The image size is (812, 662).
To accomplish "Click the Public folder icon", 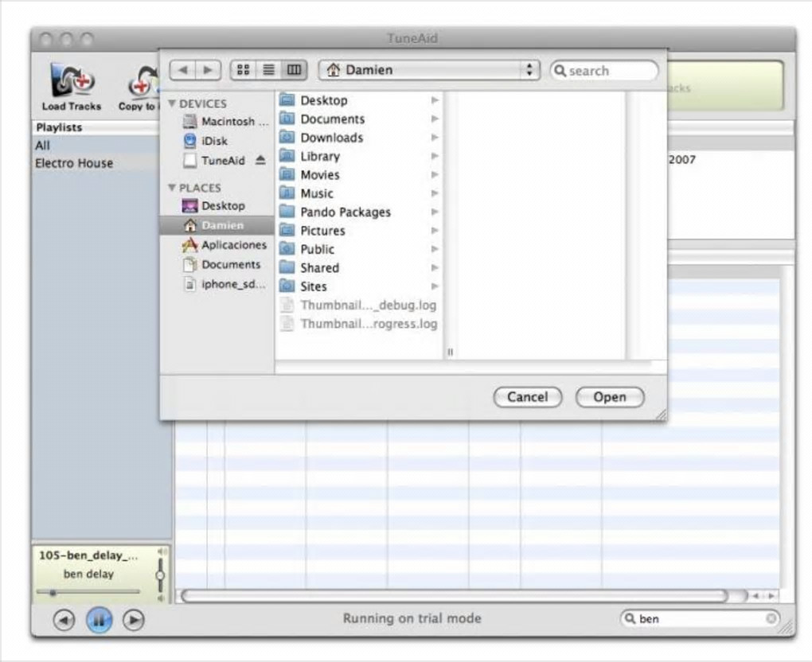I will 287,249.
